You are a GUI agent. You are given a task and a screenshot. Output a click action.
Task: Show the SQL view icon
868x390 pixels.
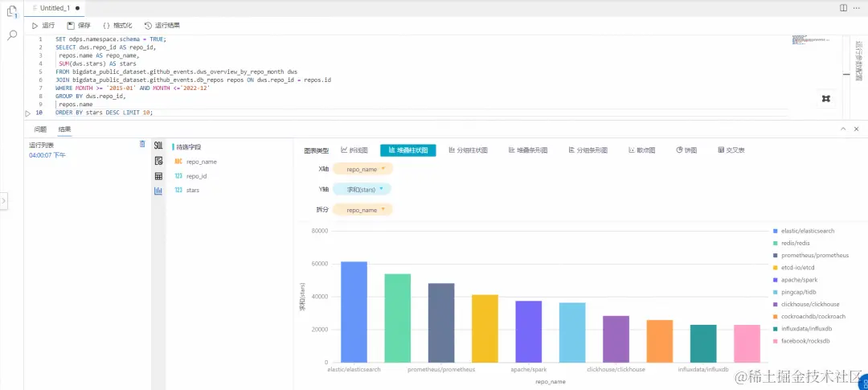[x=158, y=145]
